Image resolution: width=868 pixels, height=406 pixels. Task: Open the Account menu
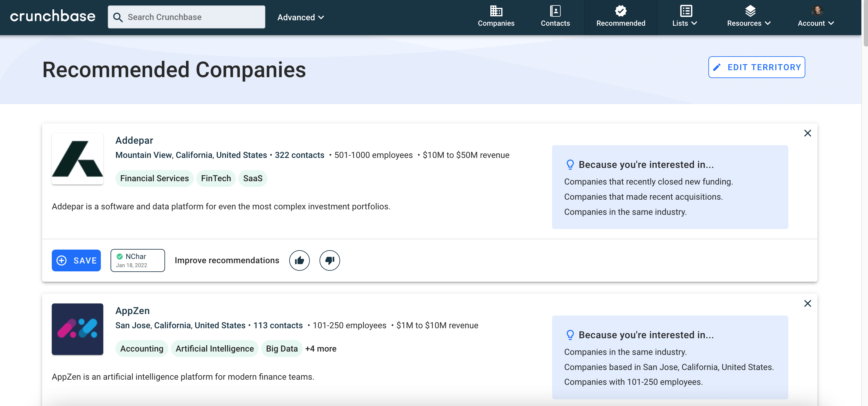(x=815, y=17)
